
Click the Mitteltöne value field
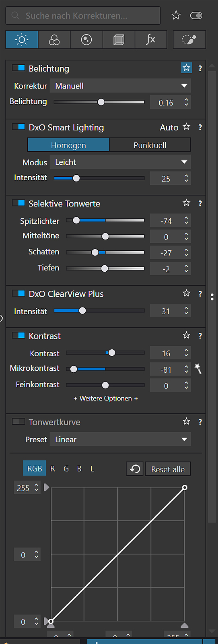166,237
